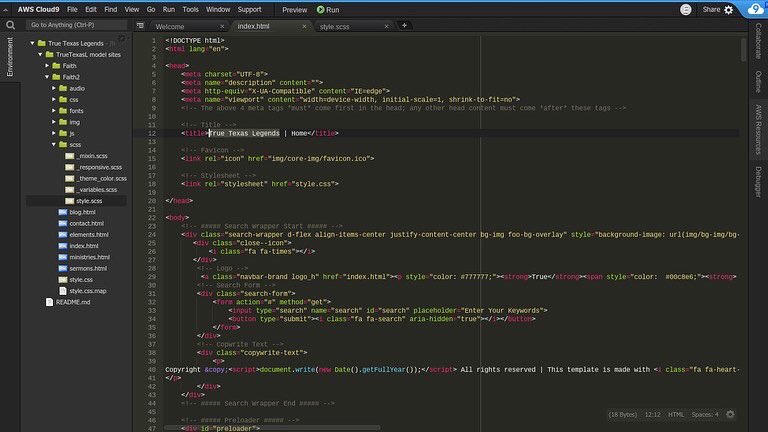The width and height of the screenshot is (768, 432).
Task: Select _responsive.scss in the file tree
Action: (x=99, y=167)
